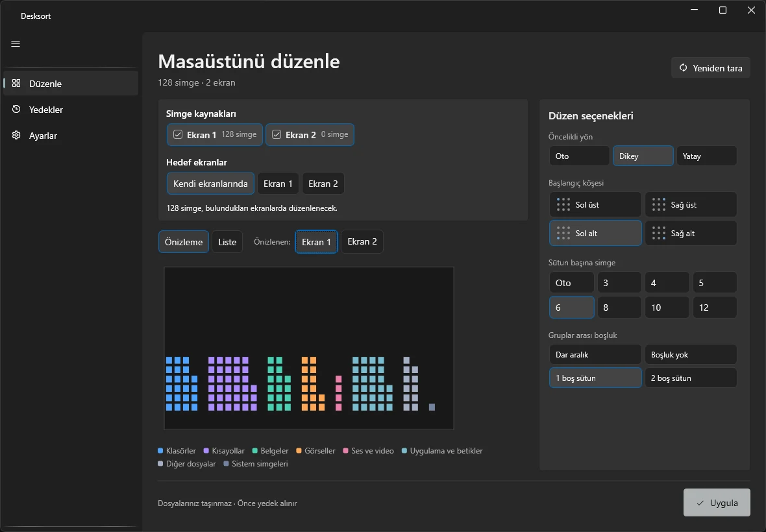
Task: Click the Belgeler green legend swatch
Action: point(255,450)
